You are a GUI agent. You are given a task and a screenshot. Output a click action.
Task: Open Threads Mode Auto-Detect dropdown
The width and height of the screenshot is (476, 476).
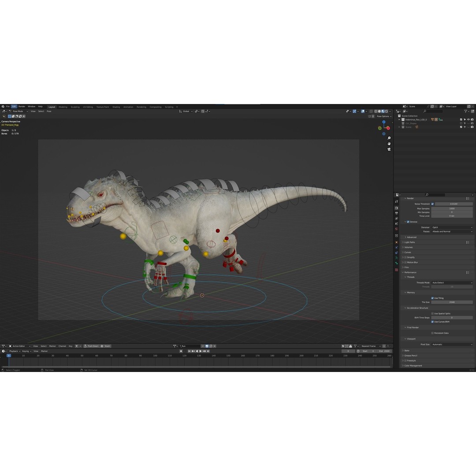452,283
